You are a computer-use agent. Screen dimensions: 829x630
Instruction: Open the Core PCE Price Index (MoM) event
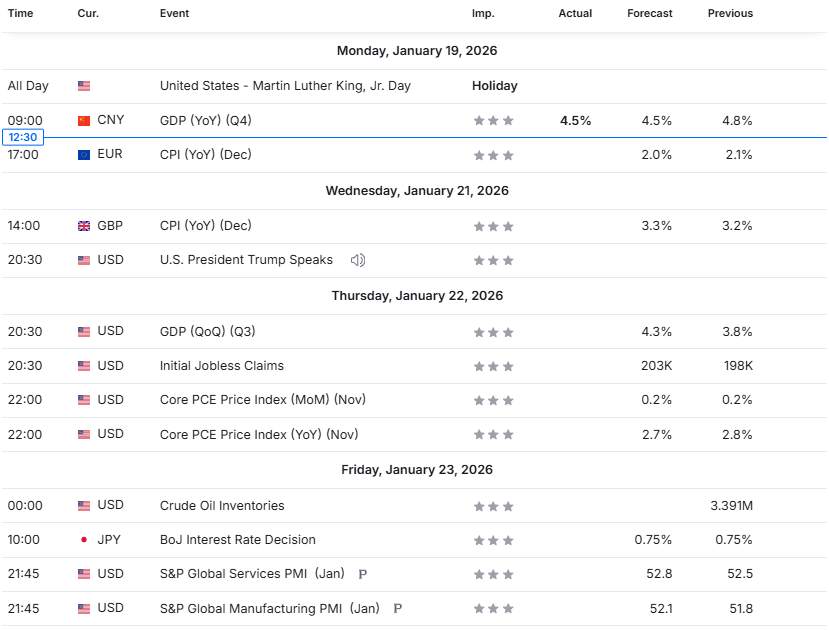[263, 400]
